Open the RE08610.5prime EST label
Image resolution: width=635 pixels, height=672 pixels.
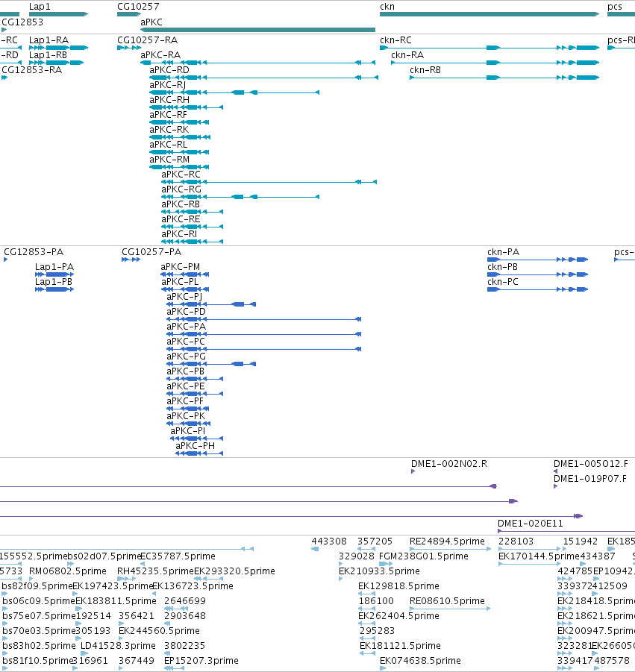click(x=447, y=601)
